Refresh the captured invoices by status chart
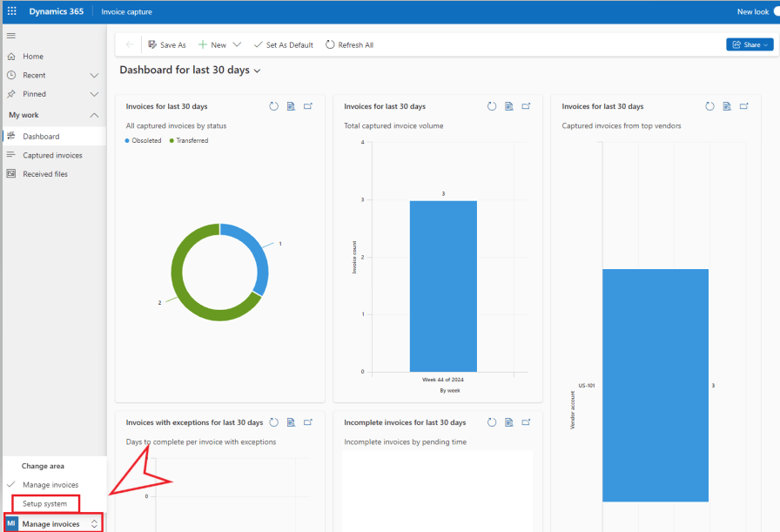The height and width of the screenshot is (532, 780). 273,106
